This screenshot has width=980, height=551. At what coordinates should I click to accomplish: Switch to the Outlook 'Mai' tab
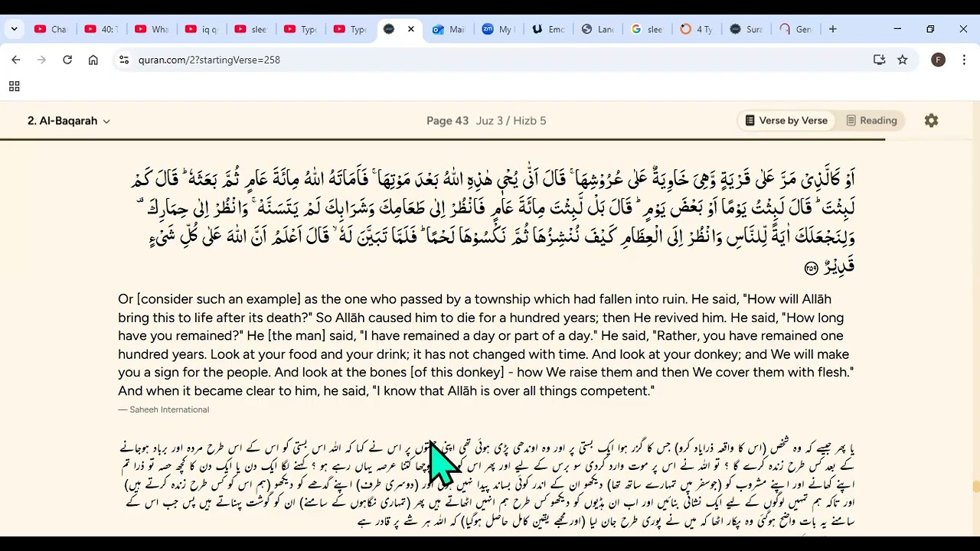(449, 29)
